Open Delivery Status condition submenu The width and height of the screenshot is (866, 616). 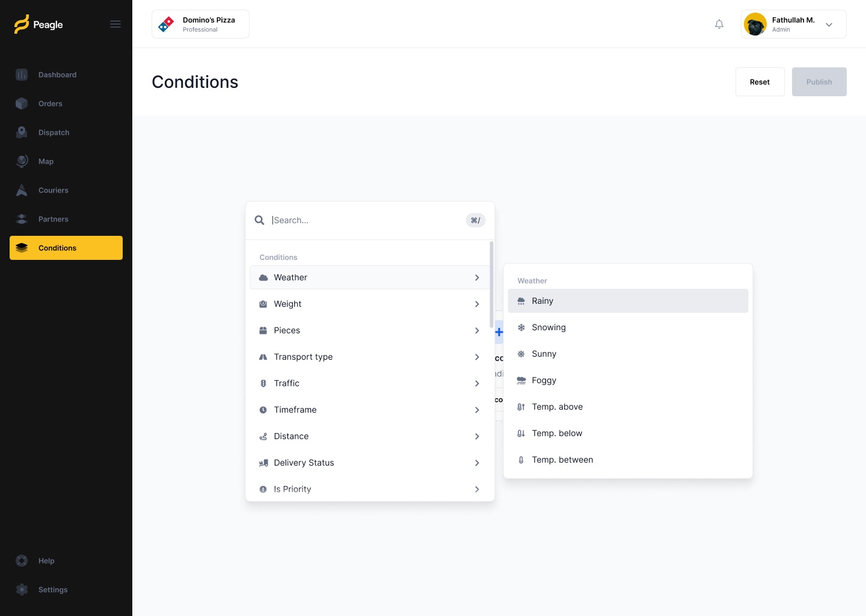370,463
